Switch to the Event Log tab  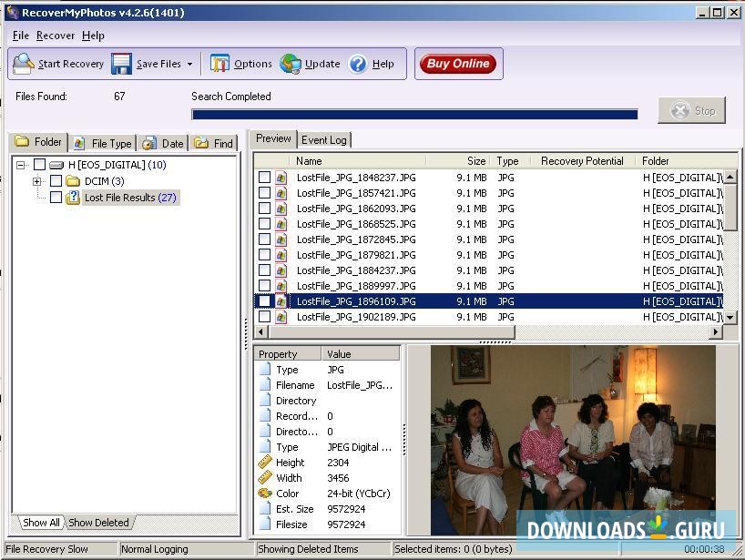click(324, 140)
